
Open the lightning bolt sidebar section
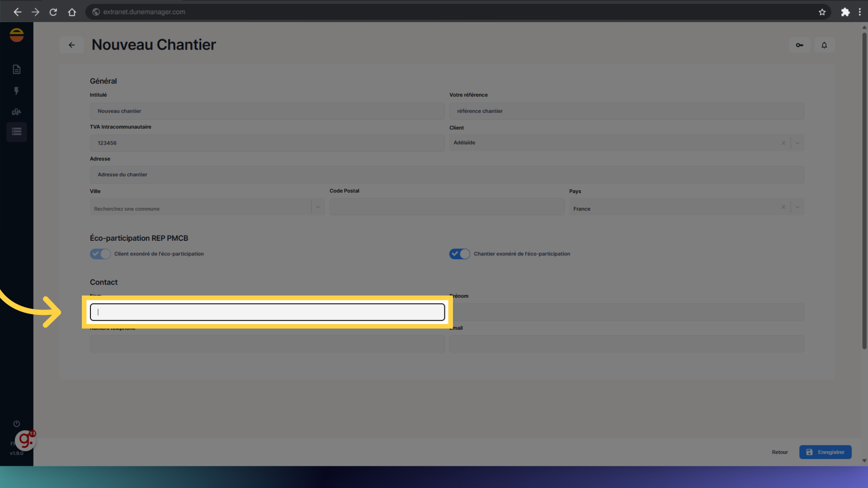point(17,91)
